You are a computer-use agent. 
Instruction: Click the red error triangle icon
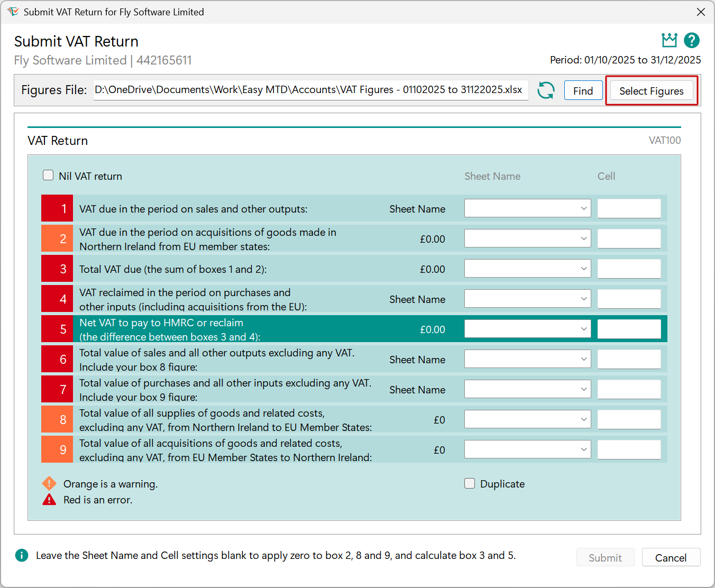49,499
